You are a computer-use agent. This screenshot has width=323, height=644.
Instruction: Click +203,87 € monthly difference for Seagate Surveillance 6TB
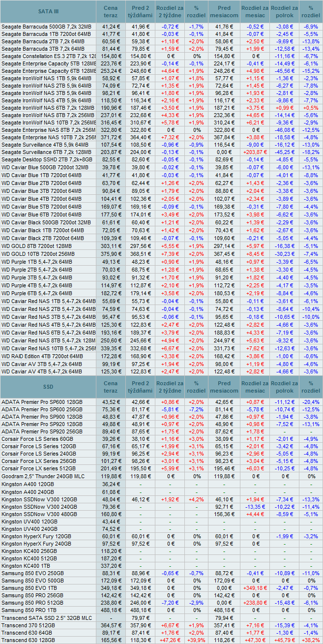pos(255,153)
